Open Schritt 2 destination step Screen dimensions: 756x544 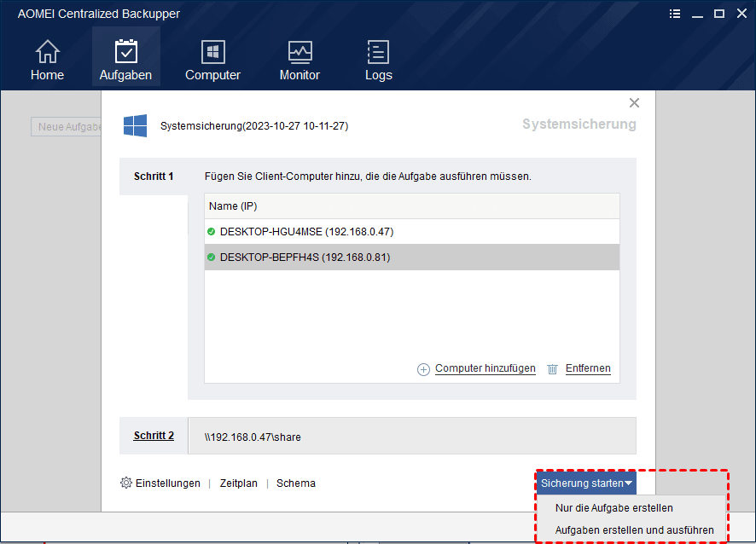[154, 436]
